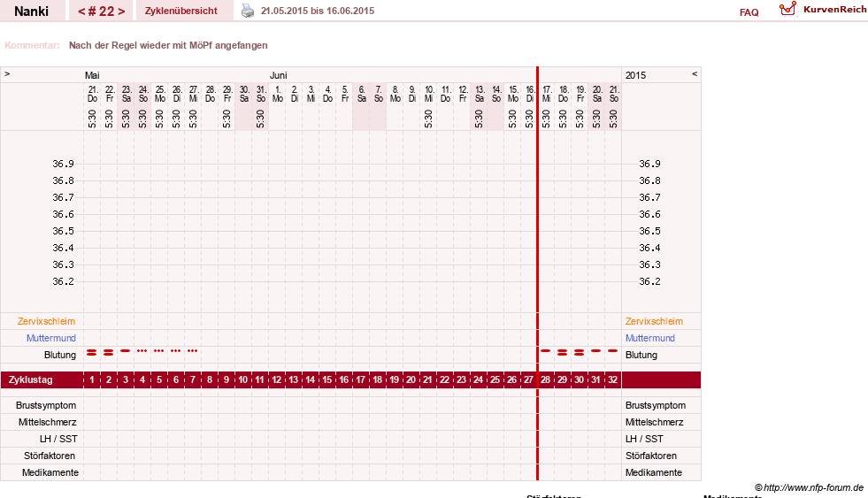Viewport: 868px width, 498px height.
Task: Click the 36.9 temperature label on left
Action: click(63, 164)
